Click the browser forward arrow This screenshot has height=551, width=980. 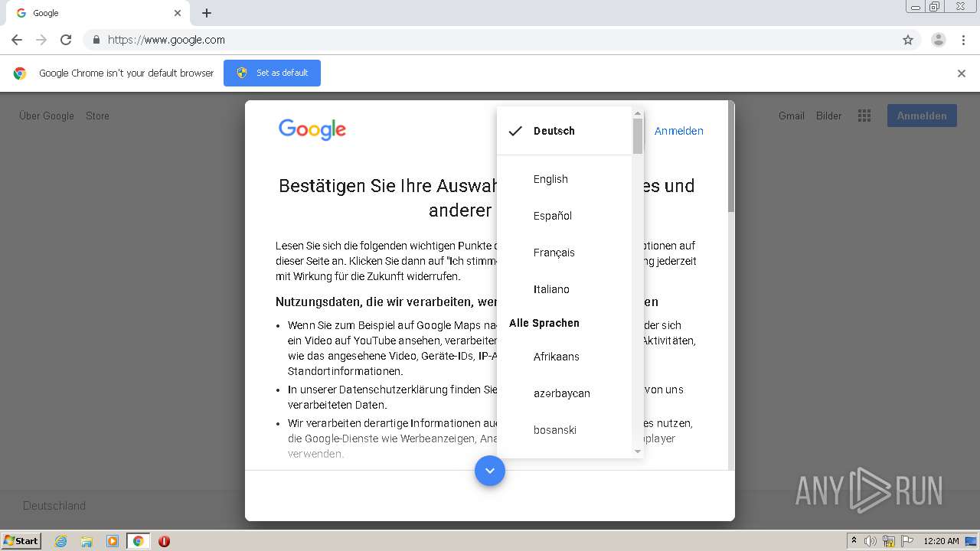[x=41, y=40]
